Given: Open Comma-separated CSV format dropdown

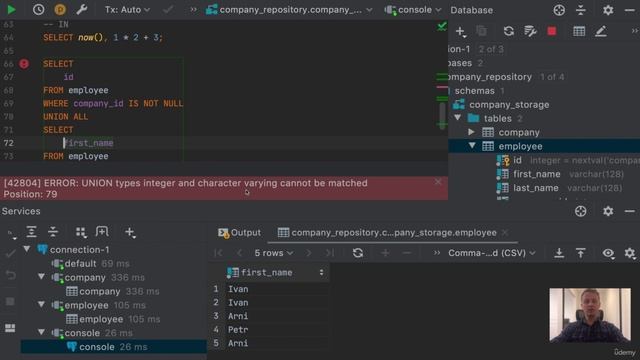Looking at the screenshot, I should 492,253.
